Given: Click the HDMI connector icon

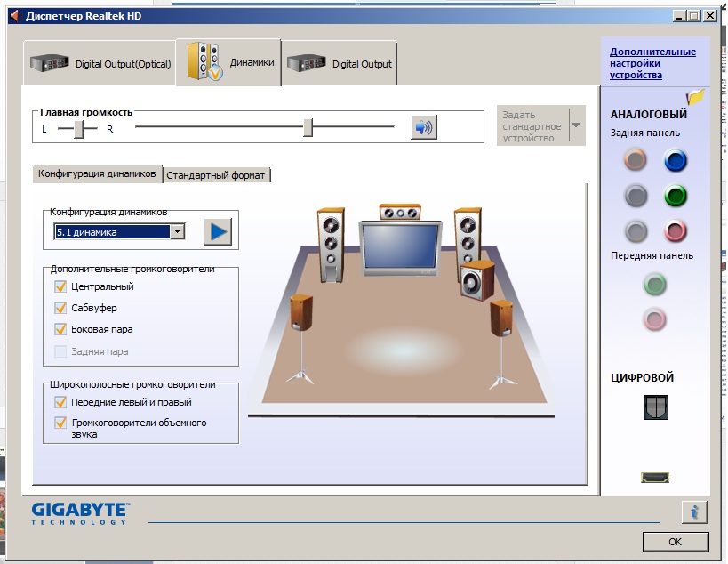Looking at the screenshot, I should point(655,477).
